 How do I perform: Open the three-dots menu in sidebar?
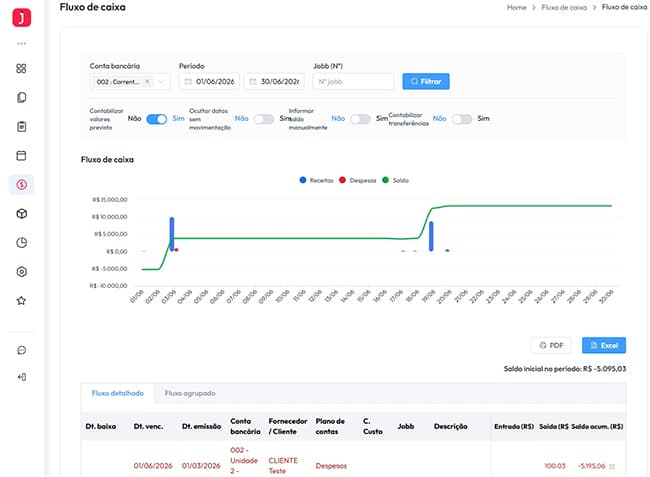(22, 44)
